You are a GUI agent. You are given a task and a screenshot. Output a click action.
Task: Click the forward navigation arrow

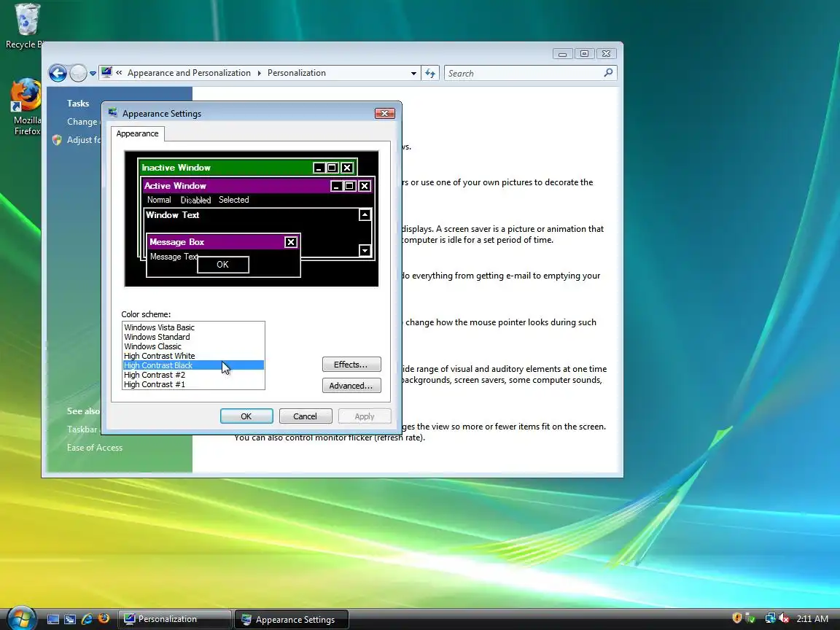[x=78, y=73]
